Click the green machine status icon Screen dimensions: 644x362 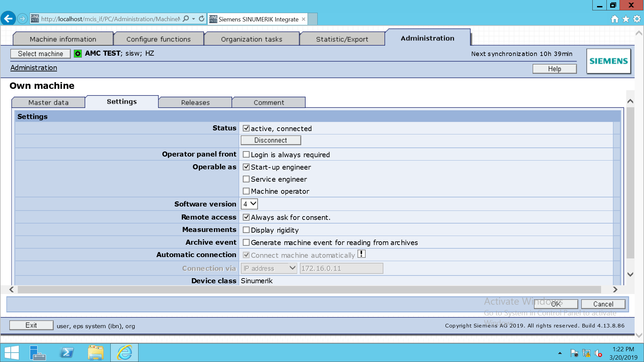[x=78, y=54]
